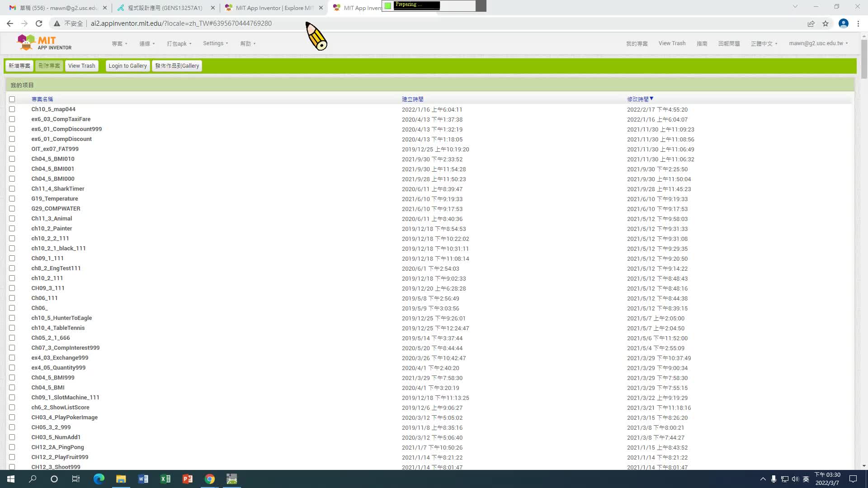Open PowerPoint from the taskbar
868x488 pixels.
[x=187, y=479]
